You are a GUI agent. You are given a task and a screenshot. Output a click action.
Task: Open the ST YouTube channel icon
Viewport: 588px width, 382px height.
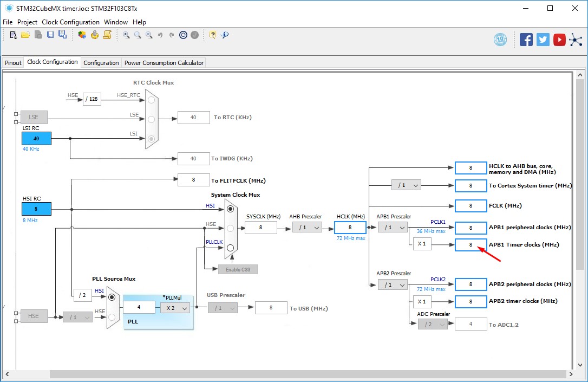click(559, 40)
